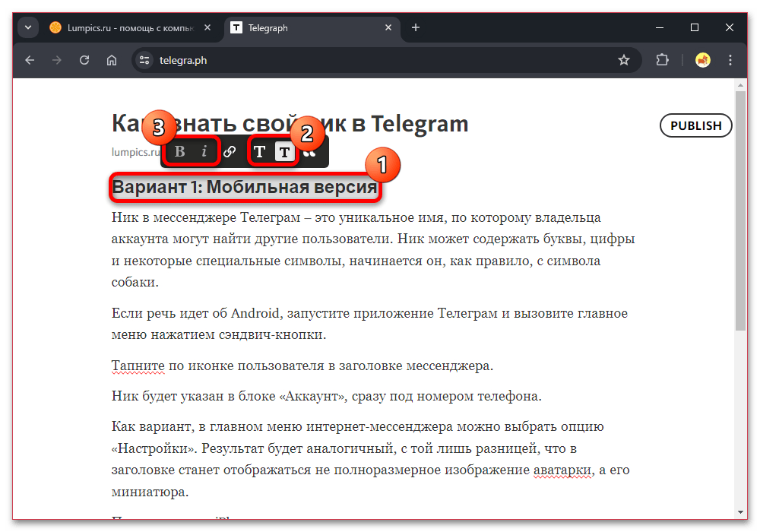Bookmark this page with the star icon

pyautogui.click(x=624, y=60)
